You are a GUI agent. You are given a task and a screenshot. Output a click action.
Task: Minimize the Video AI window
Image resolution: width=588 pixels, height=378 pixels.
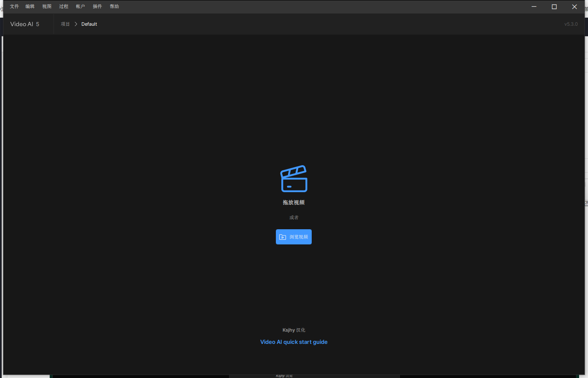[x=534, y=7]
